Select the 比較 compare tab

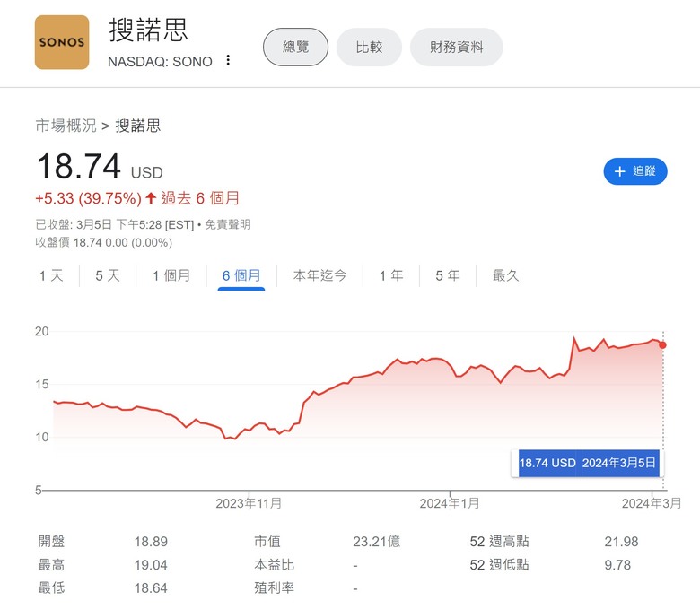369,47
